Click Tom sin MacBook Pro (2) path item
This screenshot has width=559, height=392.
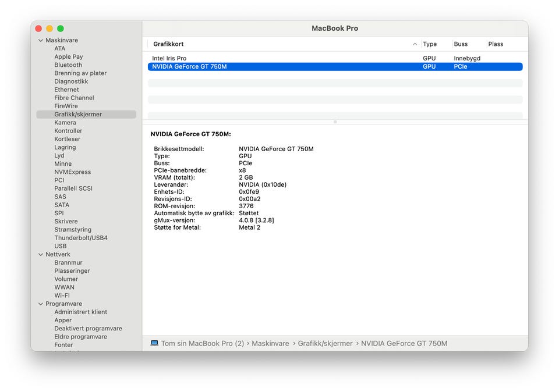pos(203,344)
